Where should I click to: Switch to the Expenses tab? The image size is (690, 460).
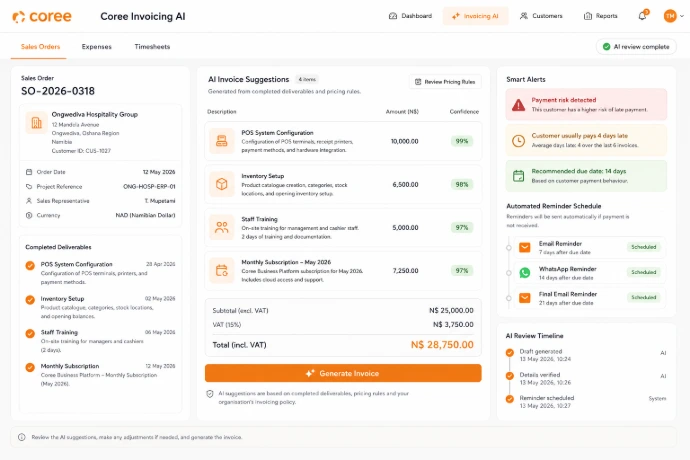point(96,47)
